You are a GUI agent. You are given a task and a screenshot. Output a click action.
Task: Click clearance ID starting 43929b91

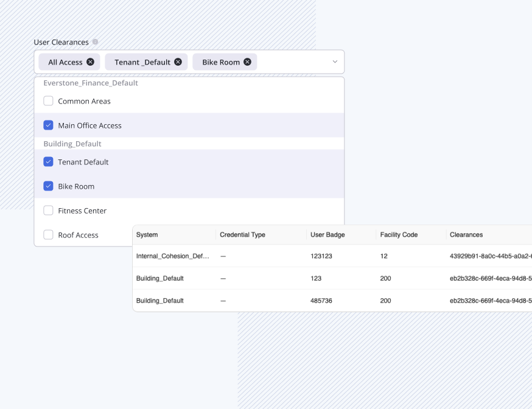pyautogui.click(x=491, y=256)
